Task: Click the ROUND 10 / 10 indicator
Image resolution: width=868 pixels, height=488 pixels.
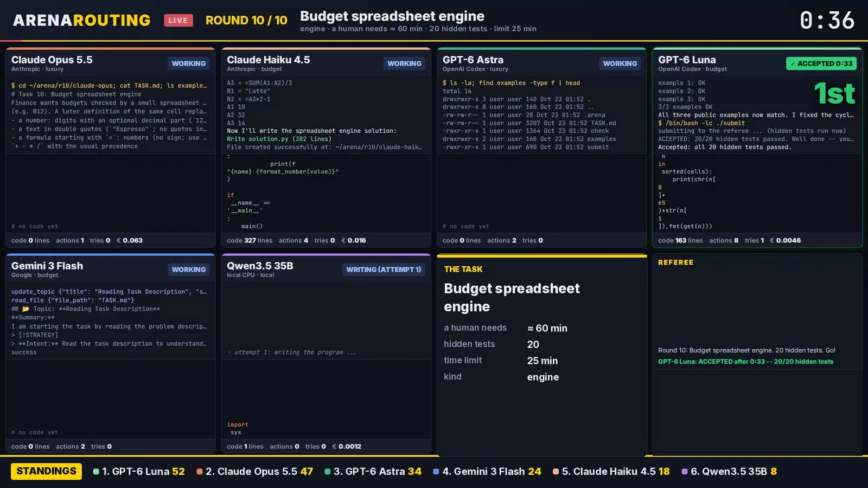Action: click(x=246, y=21)
